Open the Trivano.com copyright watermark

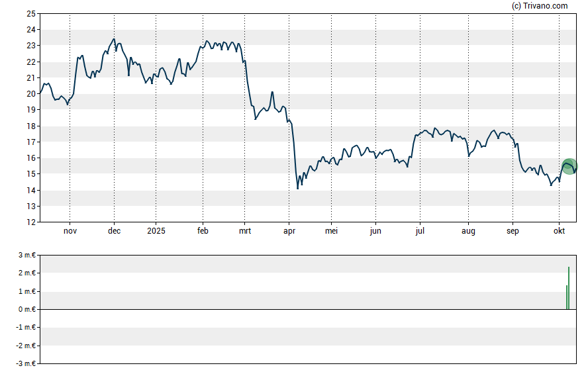coord(540,6)
